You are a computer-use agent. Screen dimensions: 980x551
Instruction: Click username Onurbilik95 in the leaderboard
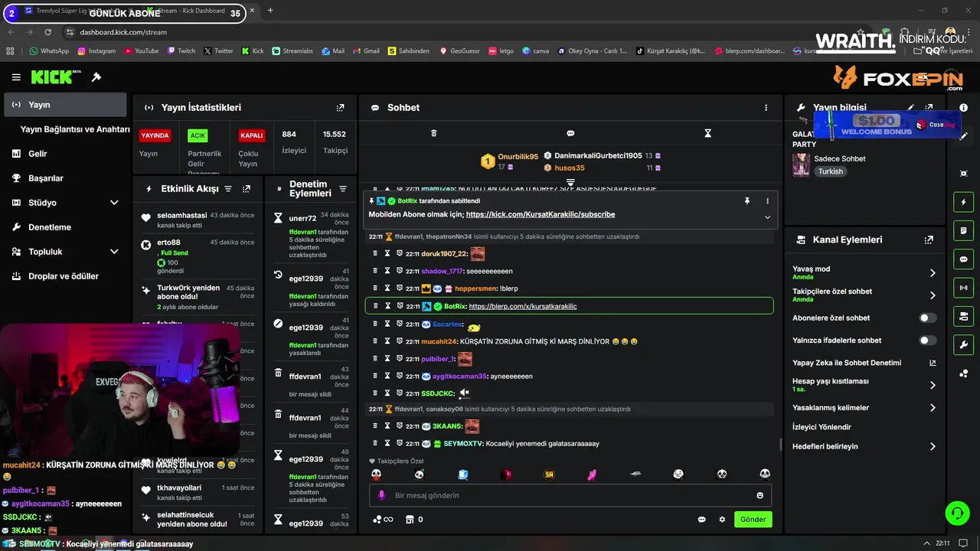(x=518, y=156)
